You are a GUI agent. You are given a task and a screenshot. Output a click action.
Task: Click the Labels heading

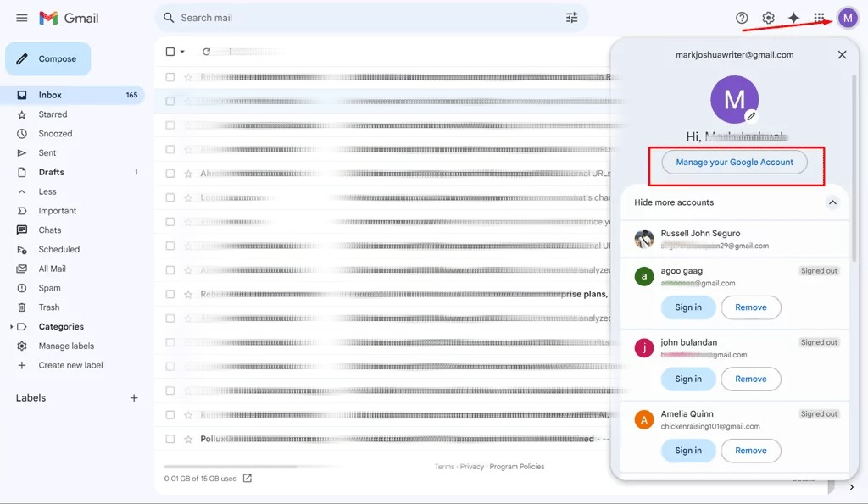click(31, 398)
